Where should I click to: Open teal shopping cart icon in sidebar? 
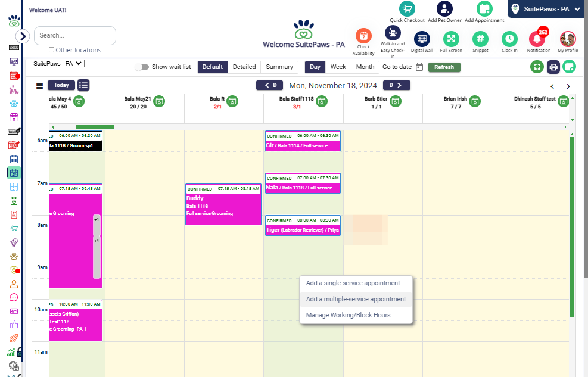coord(14,228)
